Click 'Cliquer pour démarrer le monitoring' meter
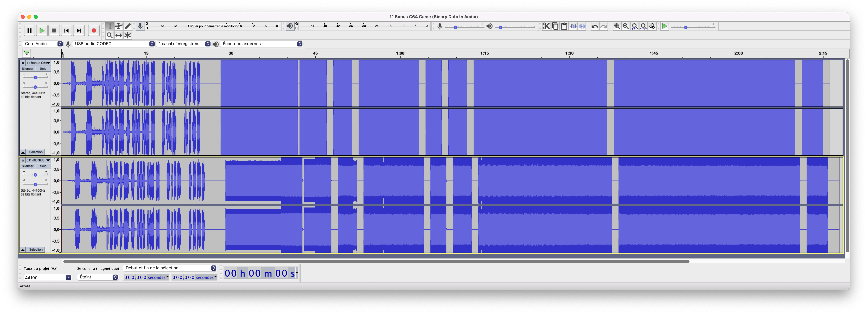Image resolution: width=868 pixels, height=314 pixels. 214,26
